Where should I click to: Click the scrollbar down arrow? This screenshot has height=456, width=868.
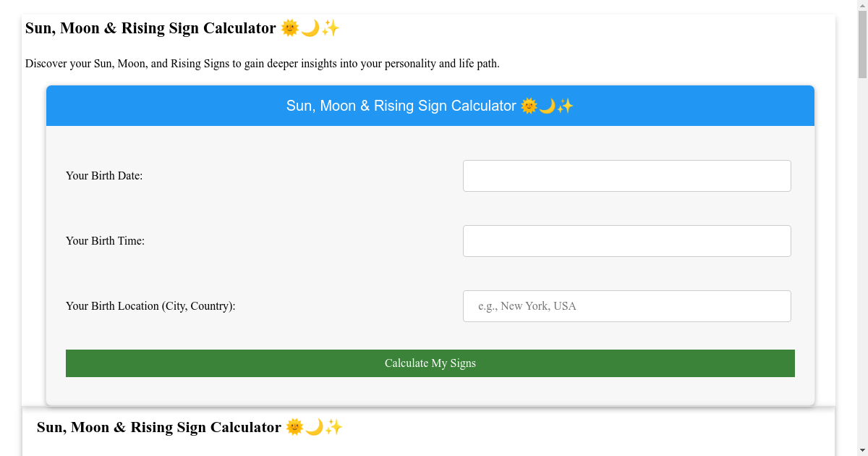pos(861,450)
